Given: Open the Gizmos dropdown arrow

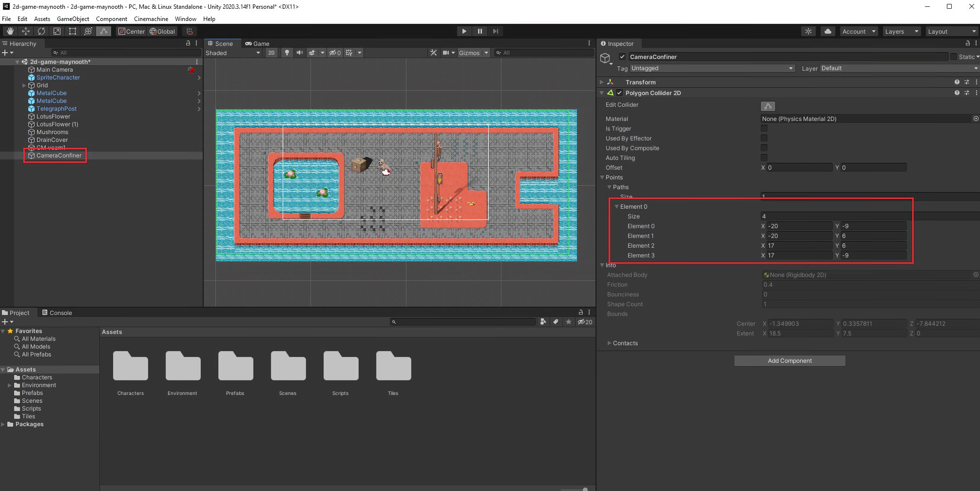Looking at the screenshot, I should click(486, 53).
